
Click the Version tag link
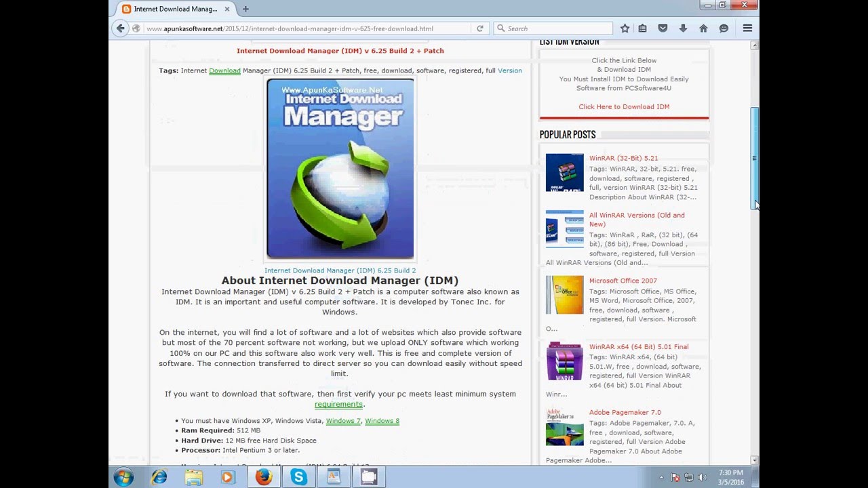[x=510, y=70]
